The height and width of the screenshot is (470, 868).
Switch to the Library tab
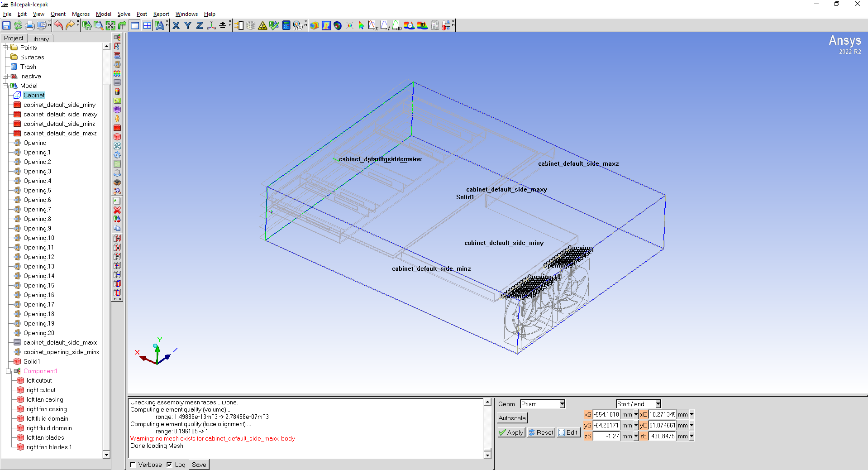39,39
